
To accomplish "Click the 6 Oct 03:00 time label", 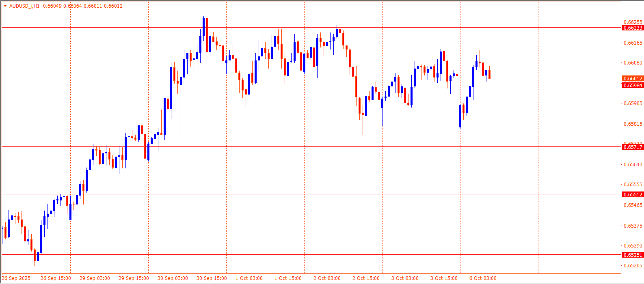I will pos(483,278).
